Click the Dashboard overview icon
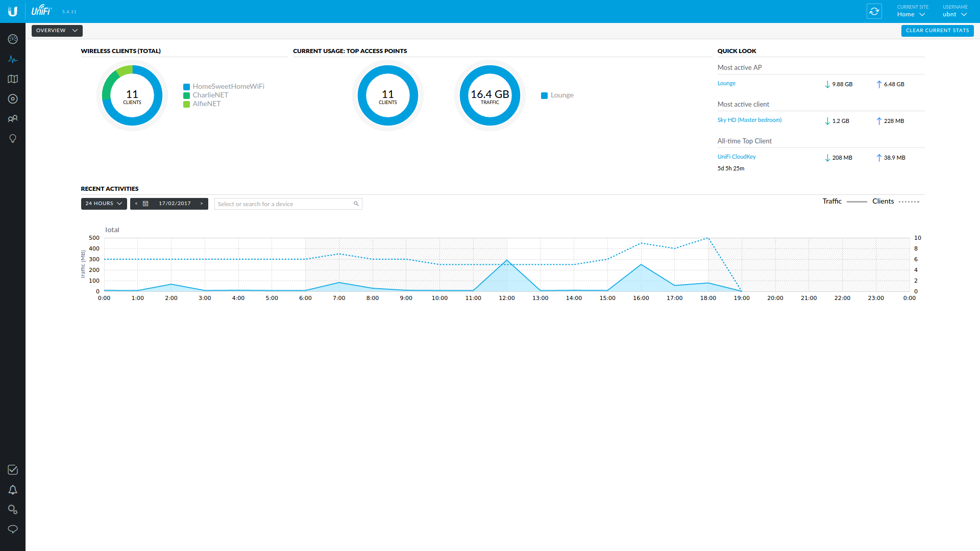The image size is (980, 551). tap(13, 39)
